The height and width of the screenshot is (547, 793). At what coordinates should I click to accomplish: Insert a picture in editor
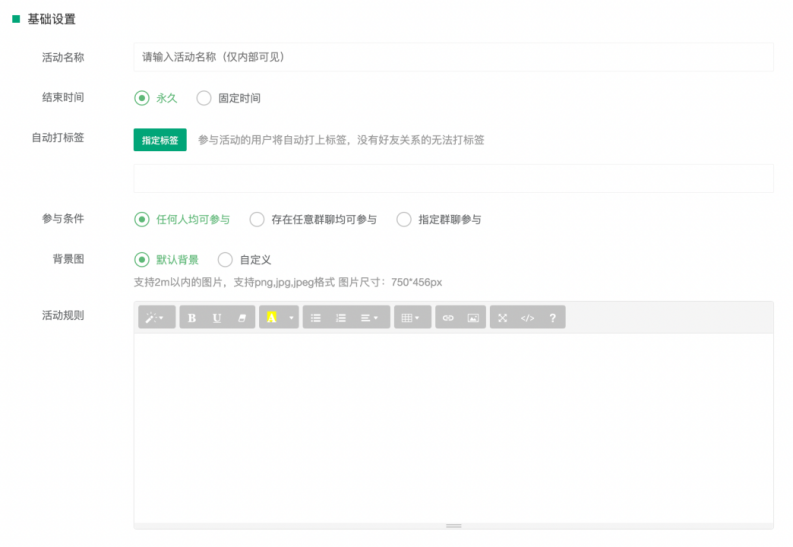pyautogui.click(x=473, y=317)
